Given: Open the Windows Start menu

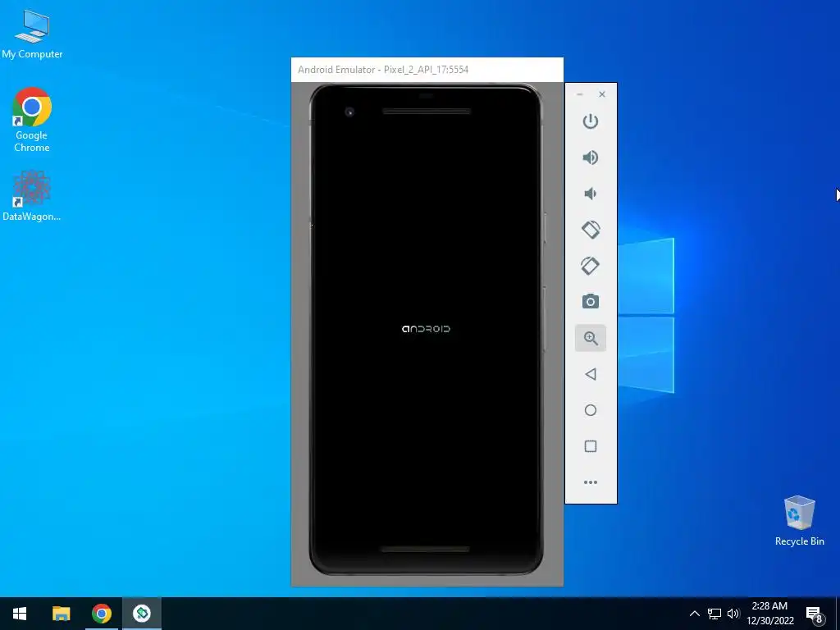Looking at the screenshot, I should (20, 614).
